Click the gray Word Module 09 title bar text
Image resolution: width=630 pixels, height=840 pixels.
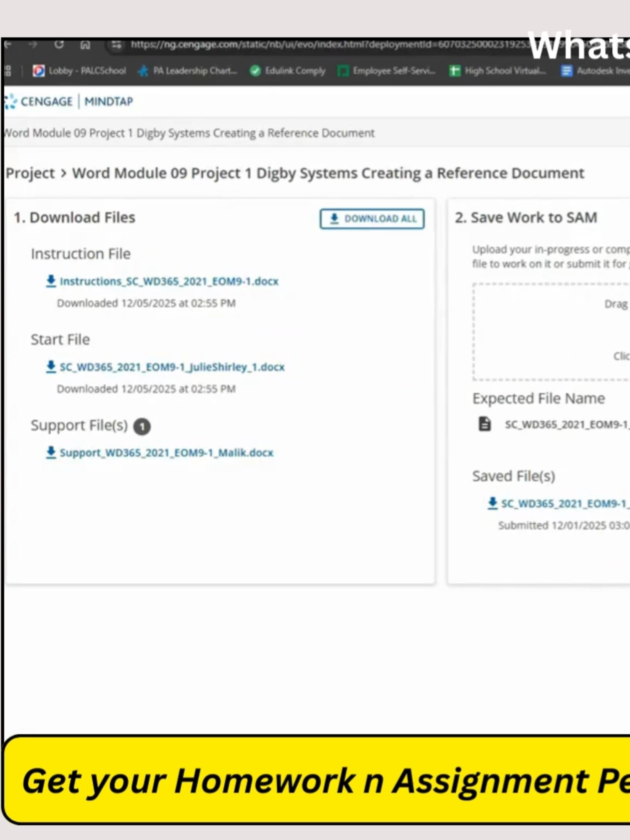[189, 133]
